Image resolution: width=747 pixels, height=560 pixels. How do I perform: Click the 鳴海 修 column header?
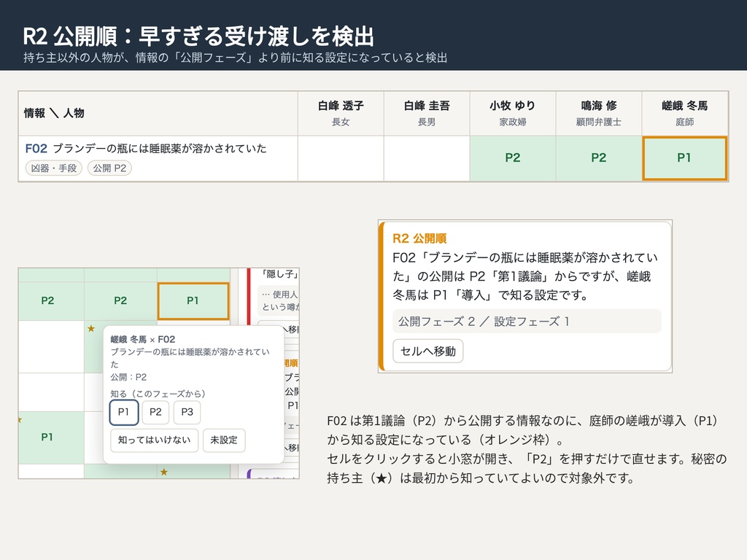(x=599, y=113)
